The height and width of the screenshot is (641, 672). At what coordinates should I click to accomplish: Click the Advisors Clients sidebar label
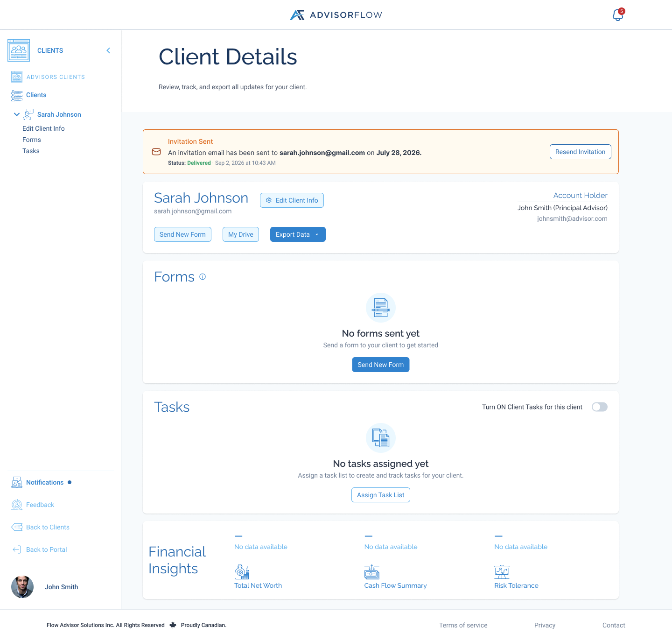56,77
